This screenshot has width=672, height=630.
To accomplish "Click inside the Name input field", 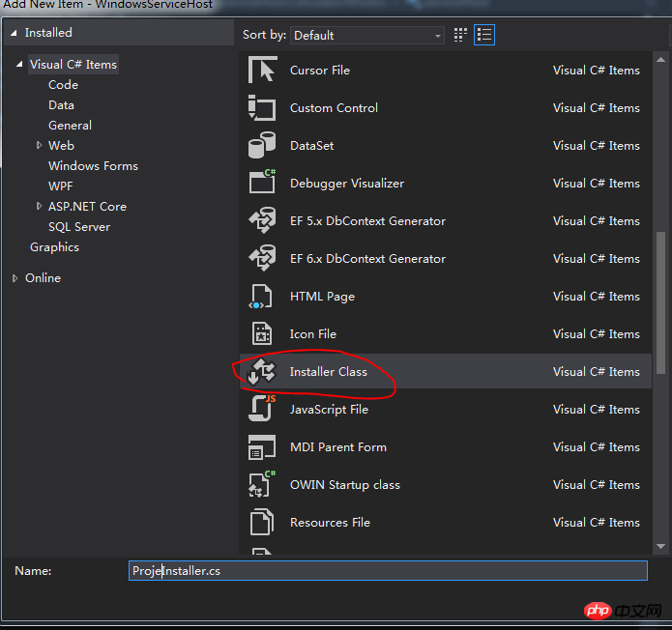I will pos(388,571).
